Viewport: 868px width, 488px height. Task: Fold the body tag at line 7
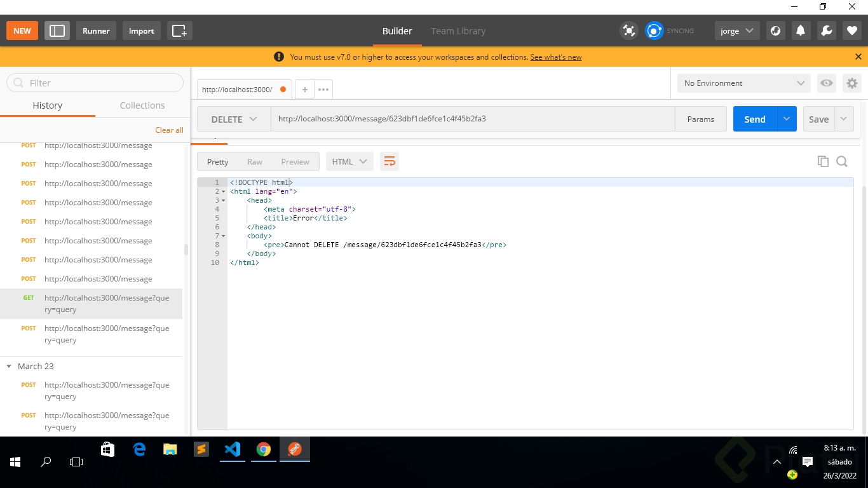[223, 236]
